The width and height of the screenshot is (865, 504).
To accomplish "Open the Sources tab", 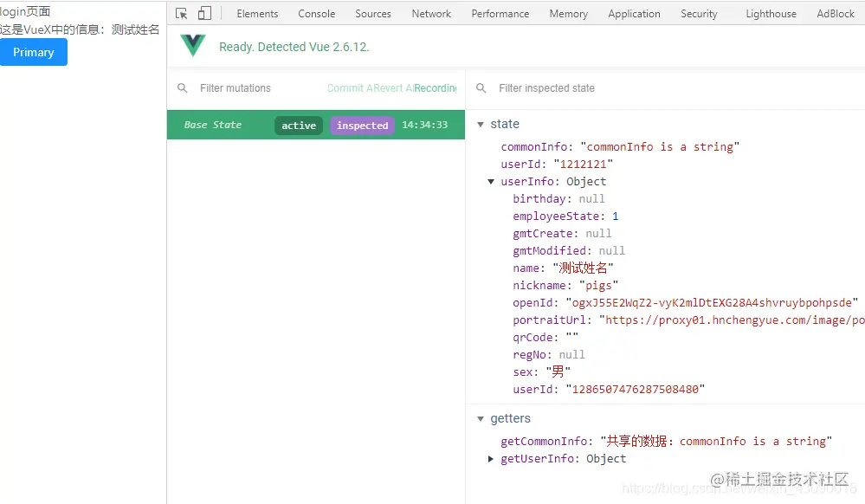I will 373,14.
